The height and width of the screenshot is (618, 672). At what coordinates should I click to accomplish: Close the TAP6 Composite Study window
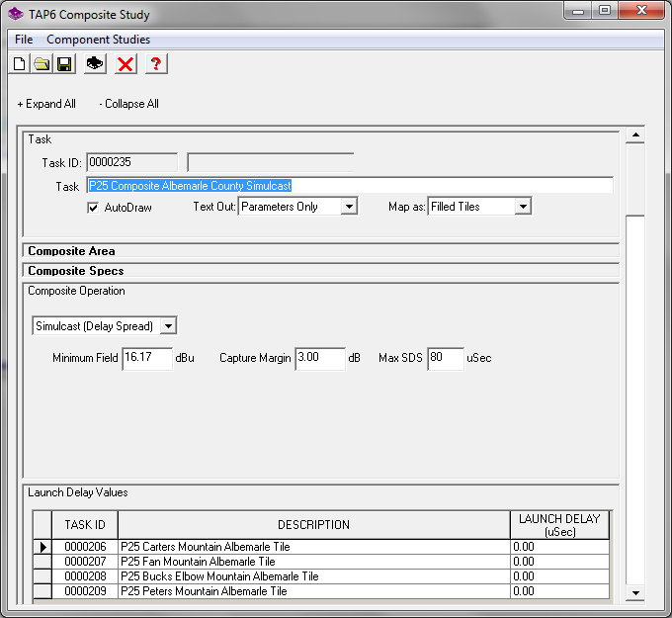[x=641, y=11]
